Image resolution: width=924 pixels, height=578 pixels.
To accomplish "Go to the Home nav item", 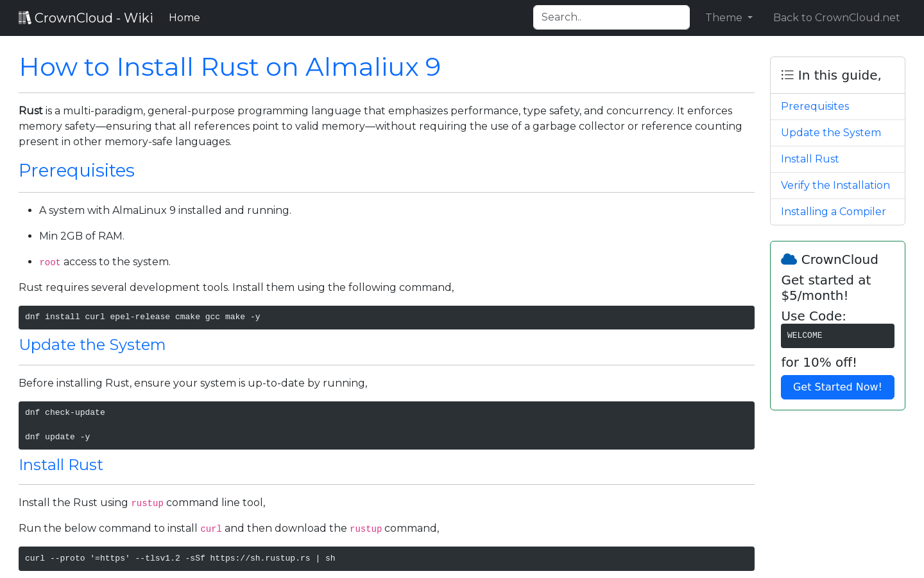I will pyautogui.click(x=184, y=18).
